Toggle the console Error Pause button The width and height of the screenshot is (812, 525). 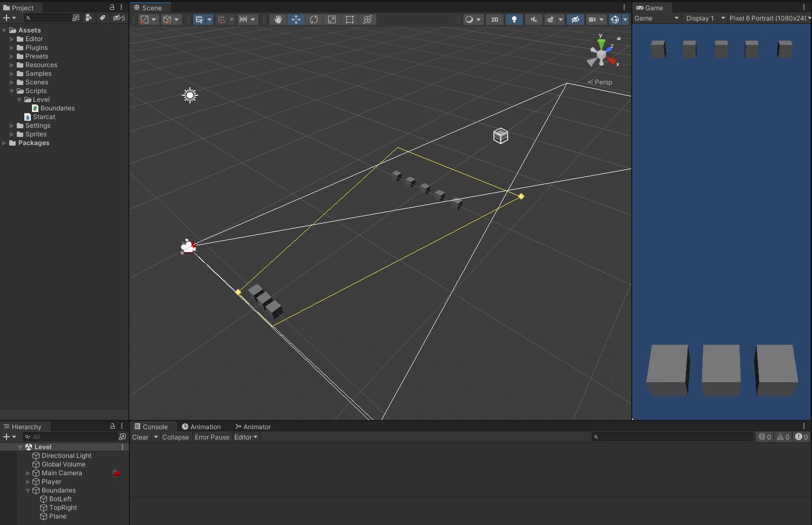212,437
